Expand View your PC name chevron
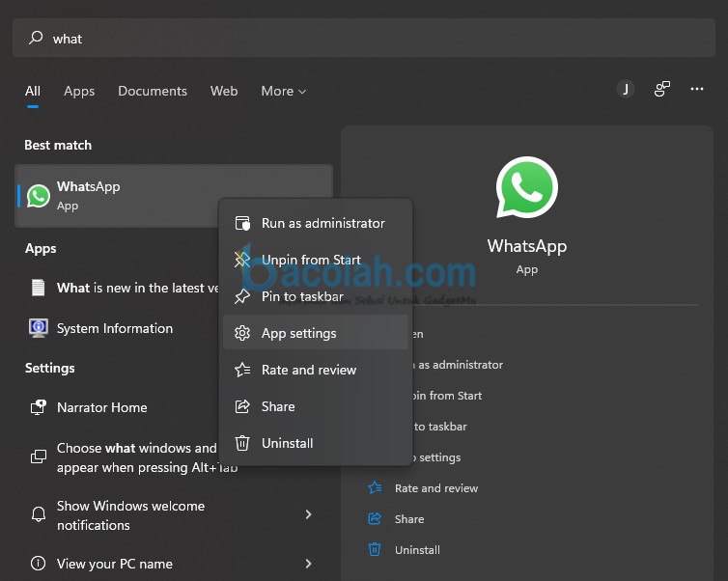728x581 pixels. 309,564
